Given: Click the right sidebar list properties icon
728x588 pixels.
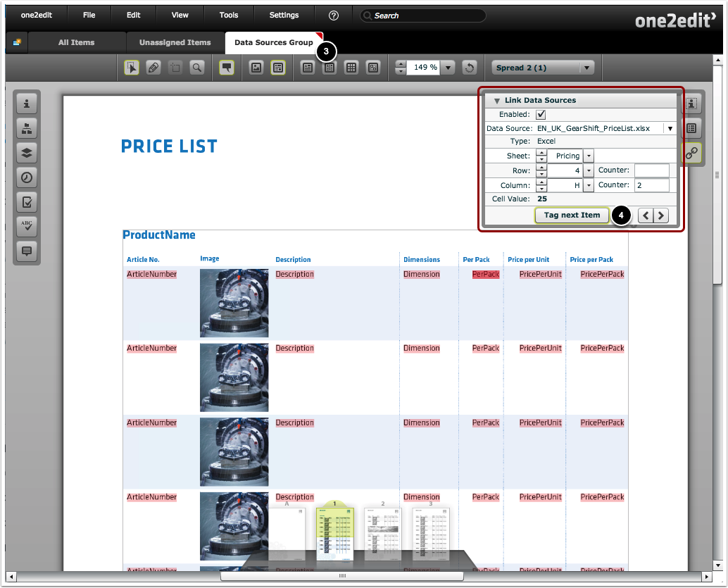Looking at the screenshot, I should point(691,128).
